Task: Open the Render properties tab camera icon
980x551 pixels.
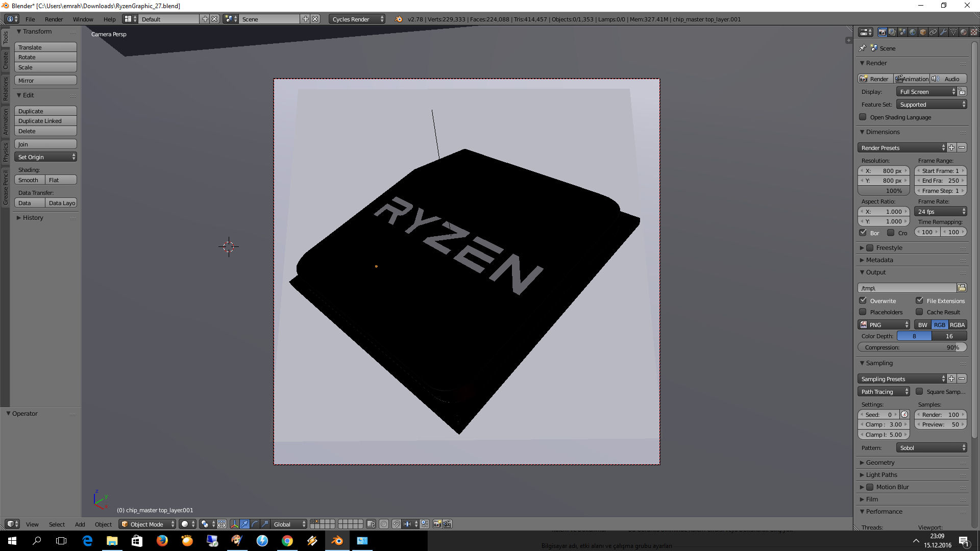Action: pyautogui.click(x=882, y=32)
